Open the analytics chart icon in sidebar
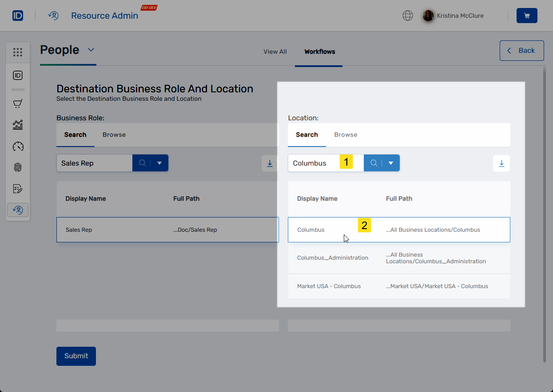 18,125
